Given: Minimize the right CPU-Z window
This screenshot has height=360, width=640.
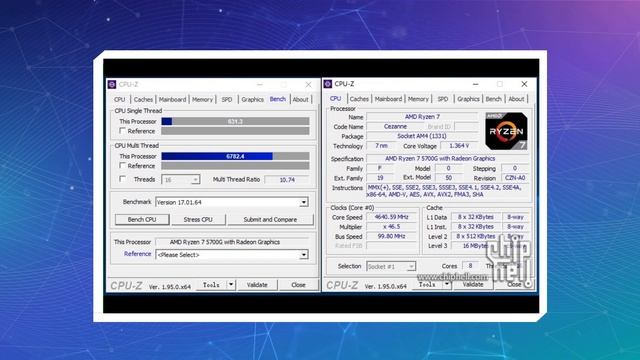Looking at the screenshot, I should click(x=476, y=84).
